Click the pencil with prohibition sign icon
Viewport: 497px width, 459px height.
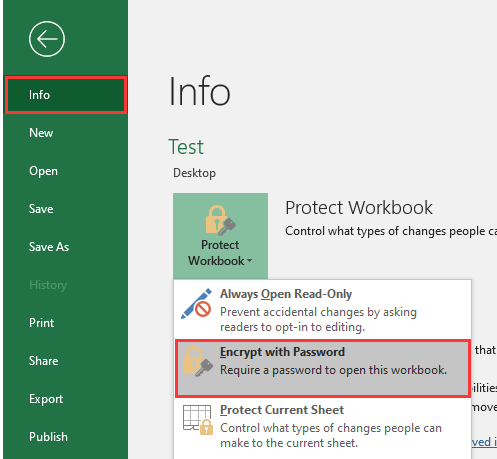click(x=196, y=304)
